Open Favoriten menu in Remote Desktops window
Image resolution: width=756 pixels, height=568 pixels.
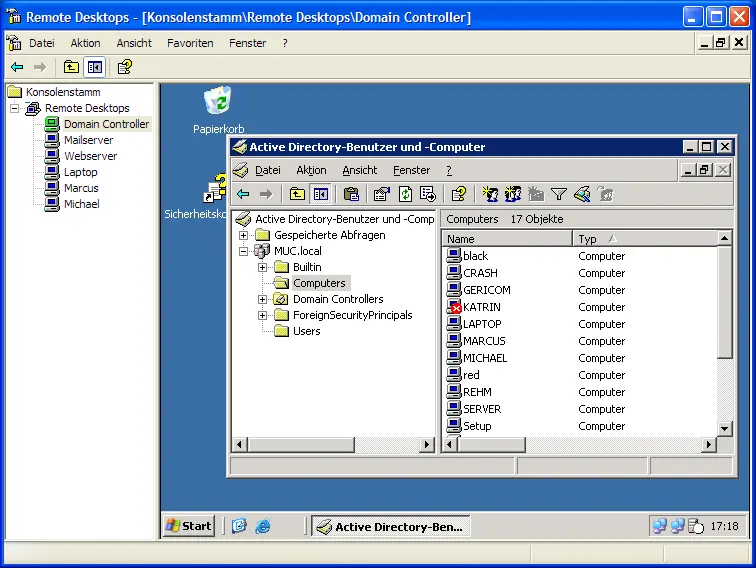[x=190, y=43]
